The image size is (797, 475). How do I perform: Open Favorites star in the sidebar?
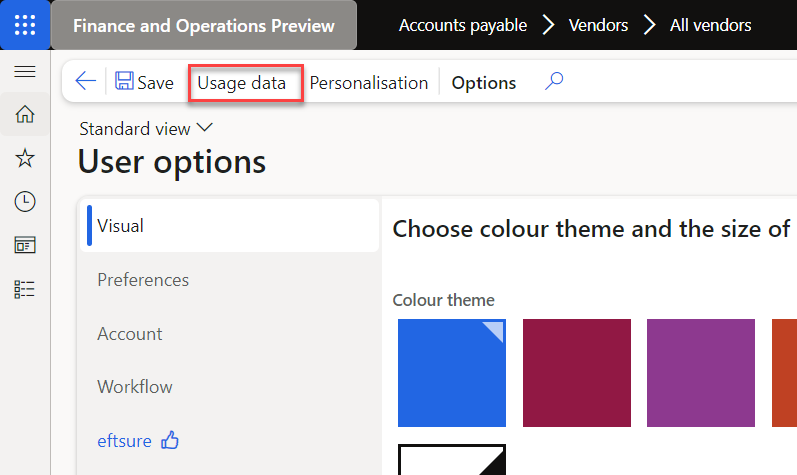pyautogui.click(x=25, y=158)
